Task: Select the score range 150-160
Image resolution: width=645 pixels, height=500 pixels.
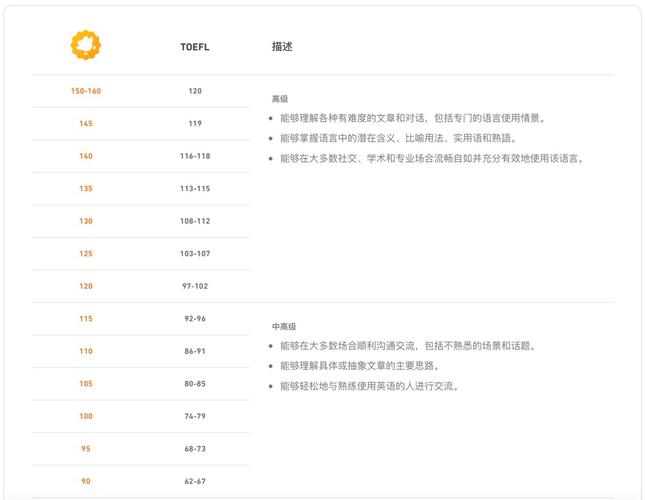Action: [86, 91]
